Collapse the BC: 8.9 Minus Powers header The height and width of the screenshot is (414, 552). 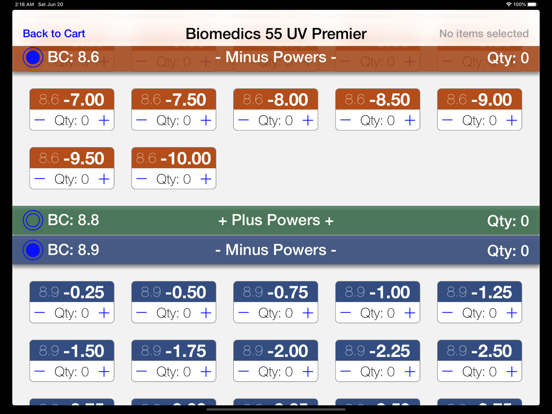point(276,250)
